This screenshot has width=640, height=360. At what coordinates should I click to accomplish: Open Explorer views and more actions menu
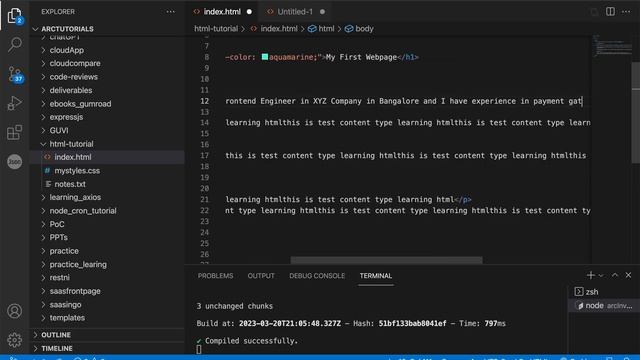click(x=170, y=12)
